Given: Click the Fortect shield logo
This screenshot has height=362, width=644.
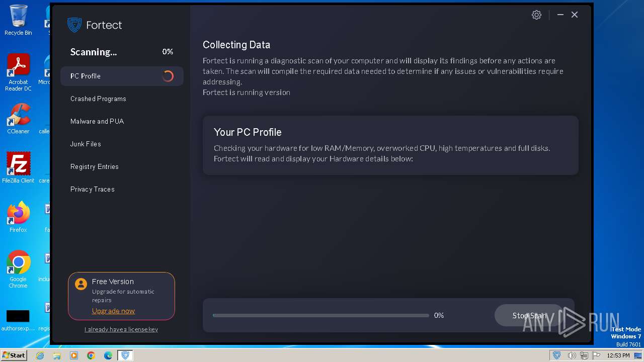Looking at the screenshot, I should [x=74, y=25].
